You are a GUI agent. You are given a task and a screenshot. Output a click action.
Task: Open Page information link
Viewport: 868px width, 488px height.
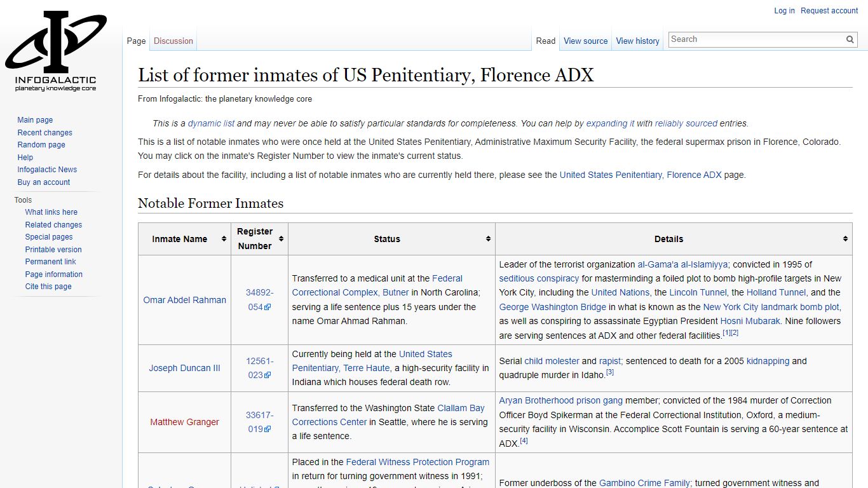54,274
